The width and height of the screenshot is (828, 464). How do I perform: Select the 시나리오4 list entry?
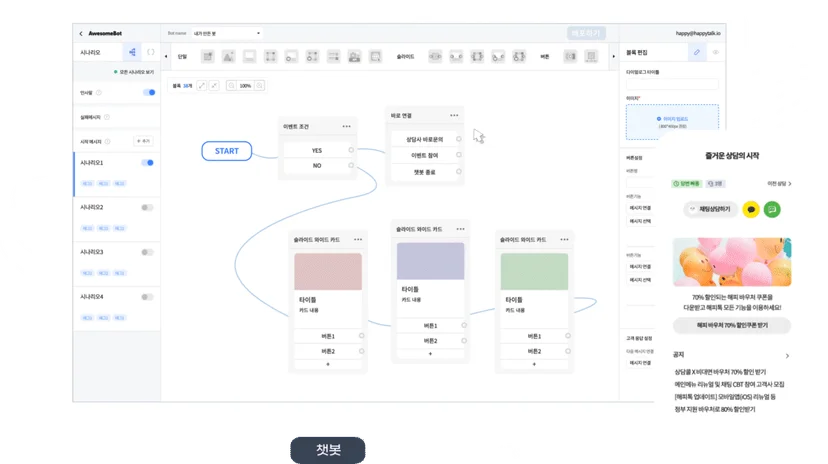pyautogui.click(x=117, y=309)
